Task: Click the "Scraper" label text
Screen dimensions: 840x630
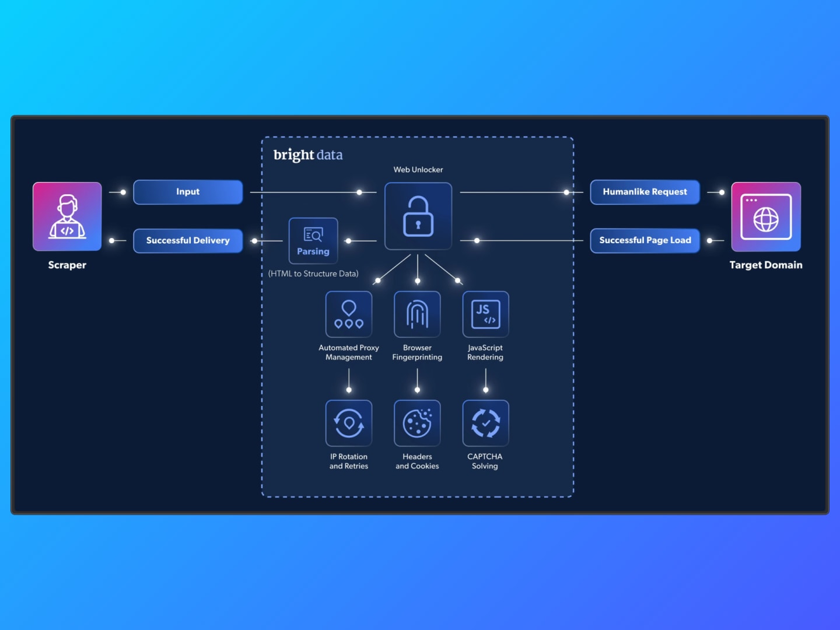Action: pyautogui.click(x=67, y=265)
